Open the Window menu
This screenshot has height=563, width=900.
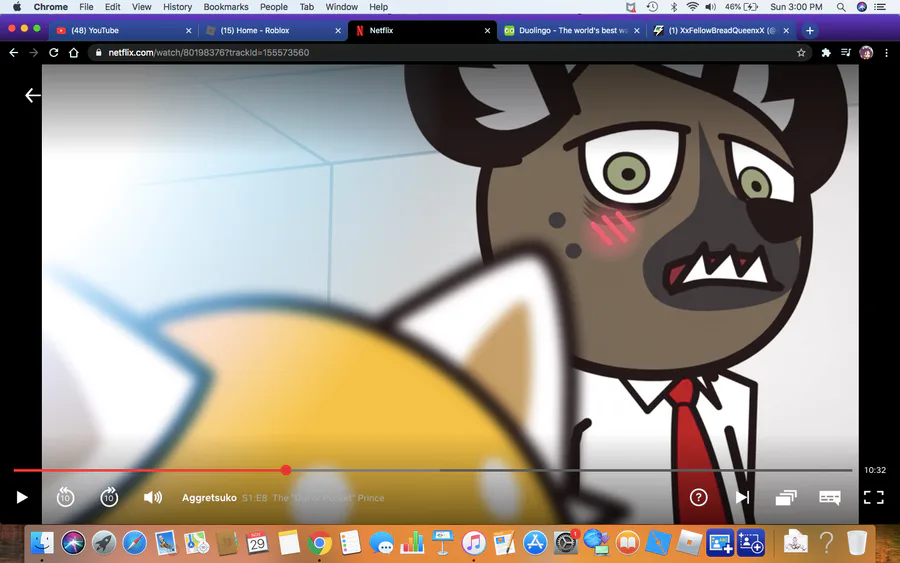click(342, 7)
